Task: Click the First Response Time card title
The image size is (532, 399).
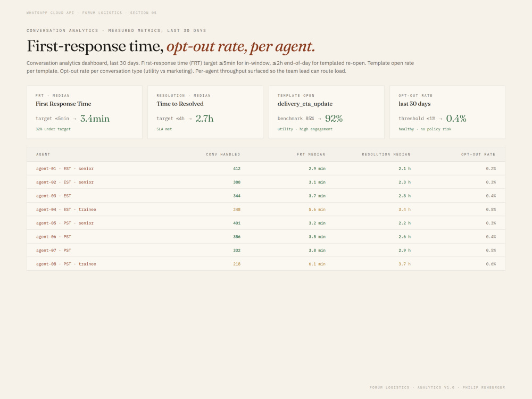Action: (63, 104)
